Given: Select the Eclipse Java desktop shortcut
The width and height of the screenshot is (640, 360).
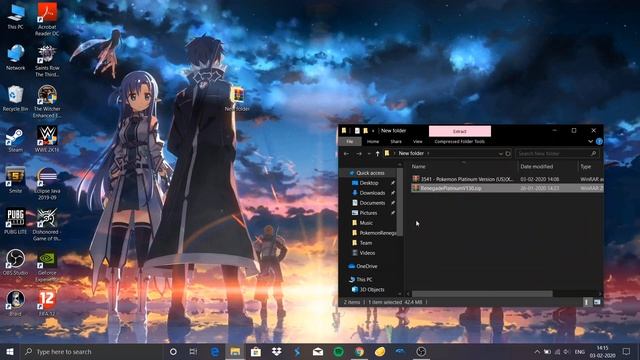Looking at the screenshot, I should pyautogui.click(x=47, y=183).
